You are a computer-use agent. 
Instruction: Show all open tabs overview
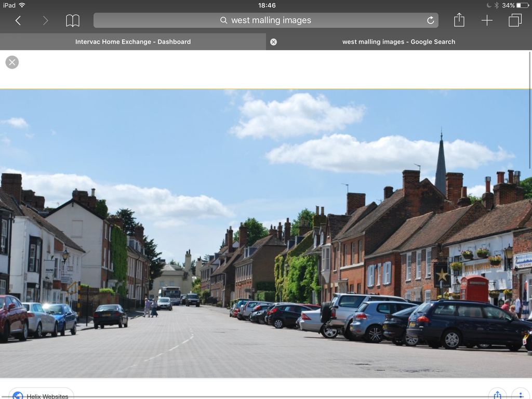coord(515,20)
